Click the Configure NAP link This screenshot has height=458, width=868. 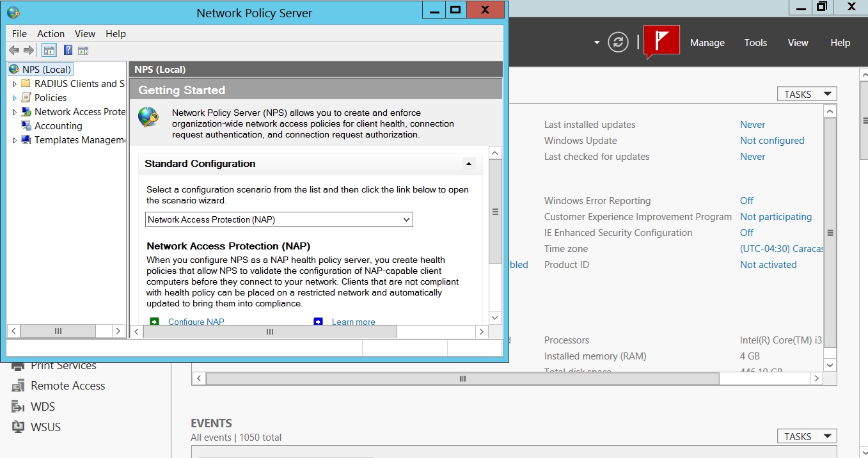196,322
